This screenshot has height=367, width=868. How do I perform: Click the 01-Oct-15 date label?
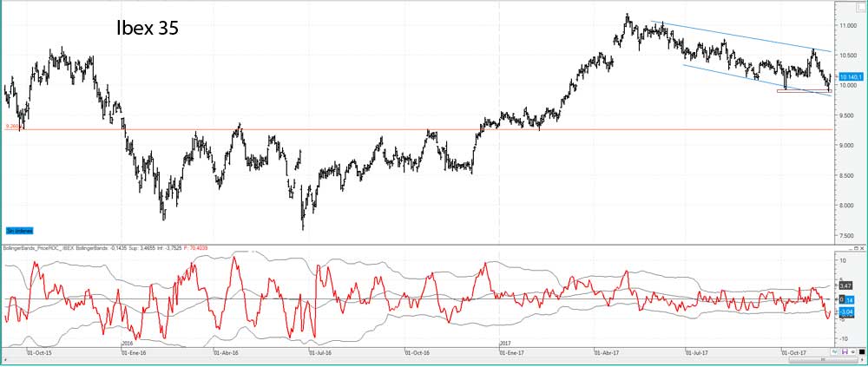click(41, 351)
